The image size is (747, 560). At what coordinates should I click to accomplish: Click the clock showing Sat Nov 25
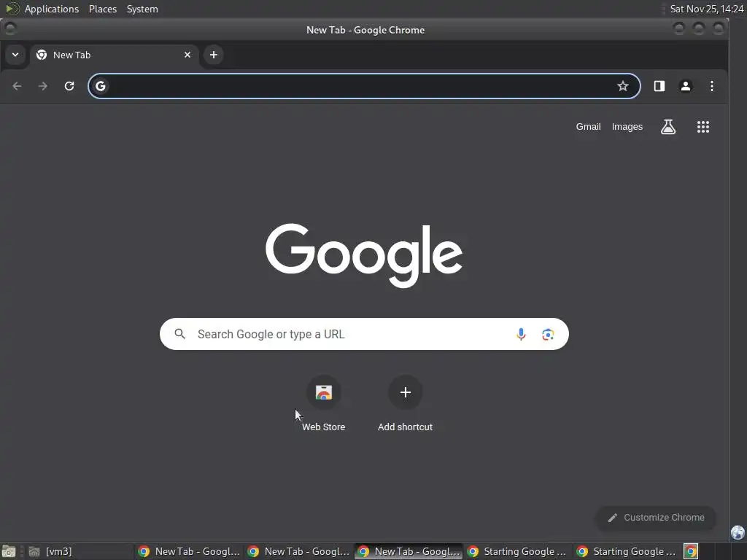coord(706,9)
